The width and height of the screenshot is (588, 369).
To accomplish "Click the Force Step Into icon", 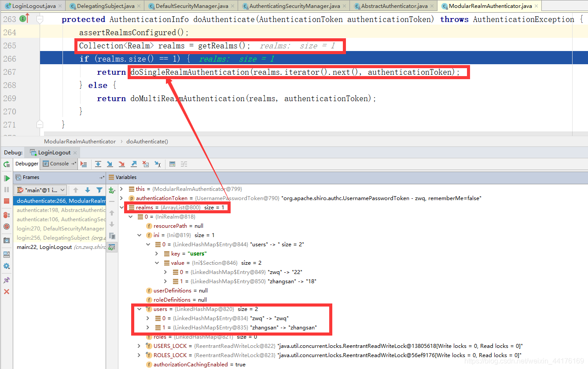I will tap(121, 164).
